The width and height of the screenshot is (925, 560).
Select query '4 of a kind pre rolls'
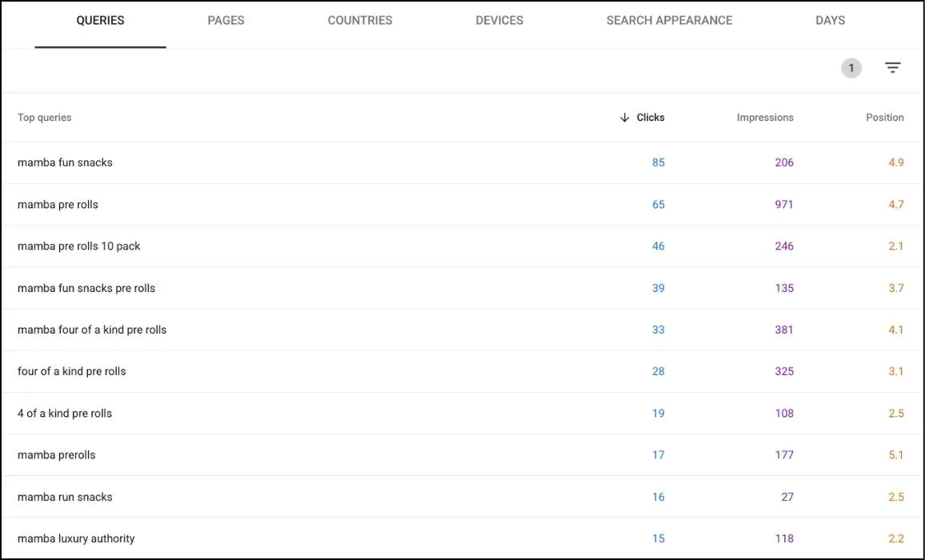tap(64, 413)
